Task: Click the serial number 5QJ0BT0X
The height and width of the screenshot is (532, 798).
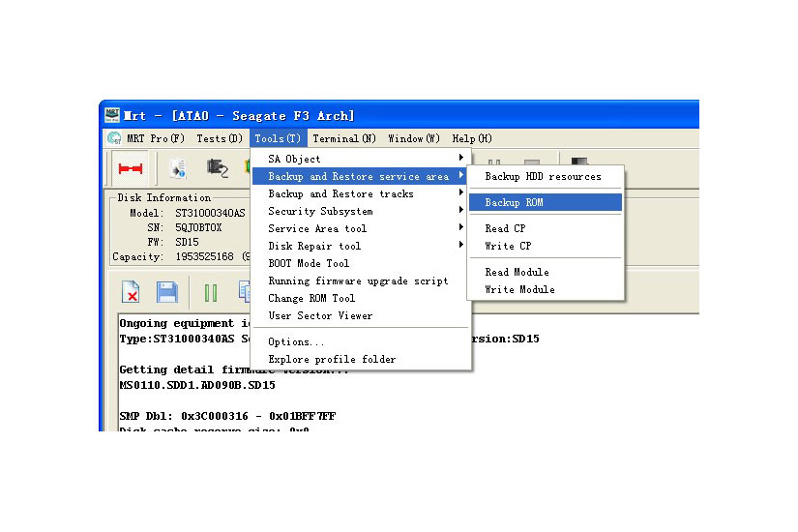Action: click(x=198, y=227)
